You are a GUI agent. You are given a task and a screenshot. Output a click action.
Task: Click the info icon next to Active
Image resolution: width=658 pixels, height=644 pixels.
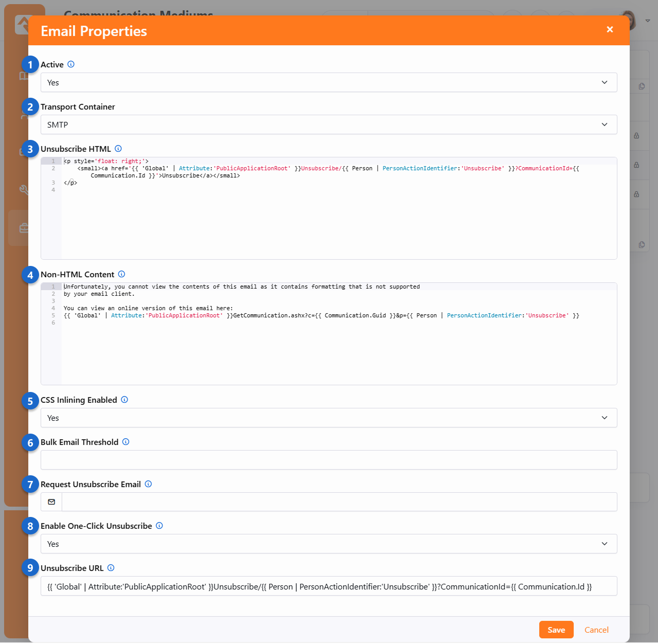[71, 64]
